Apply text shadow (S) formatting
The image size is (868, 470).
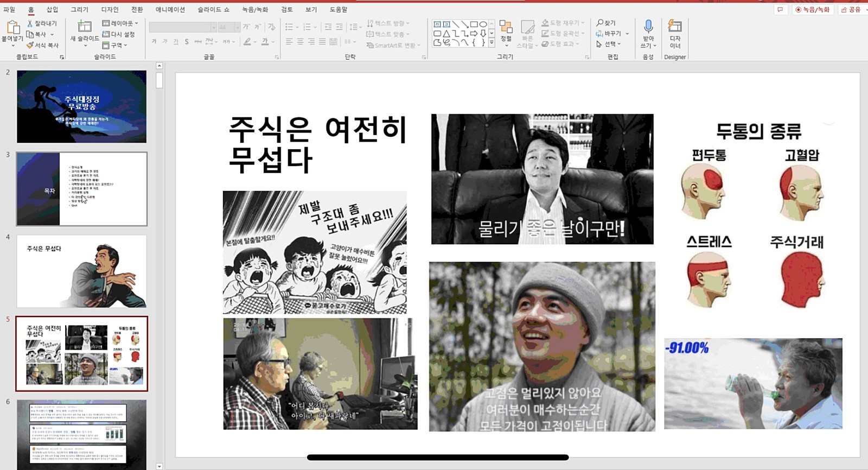tap(187, 42)
